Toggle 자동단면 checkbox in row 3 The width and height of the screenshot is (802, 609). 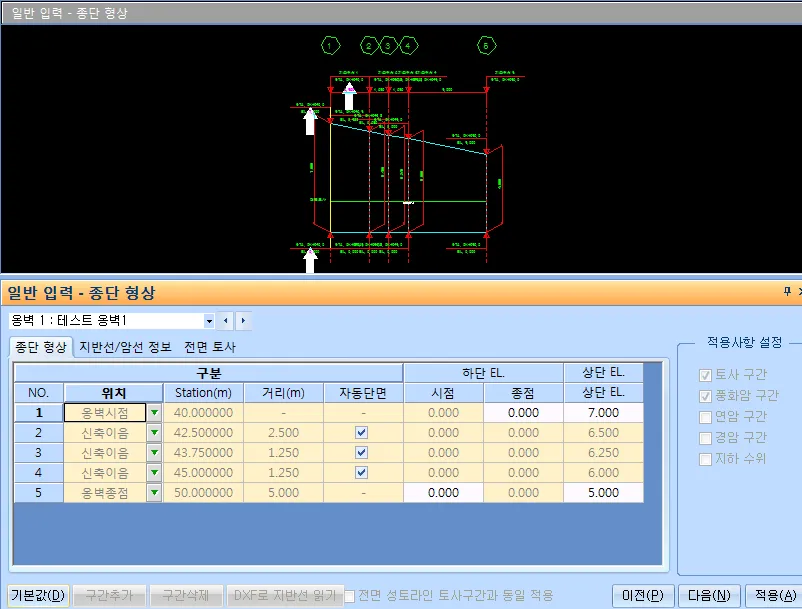coord(362,453)
